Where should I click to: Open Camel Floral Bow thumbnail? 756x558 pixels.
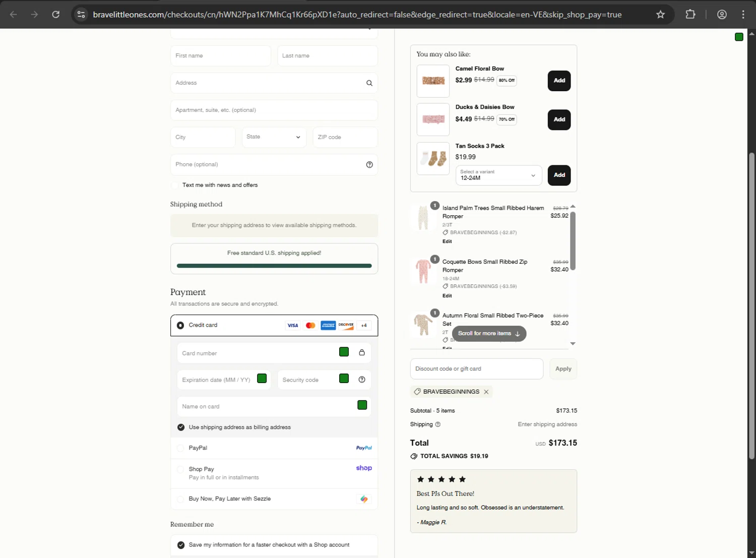point(433,81)
